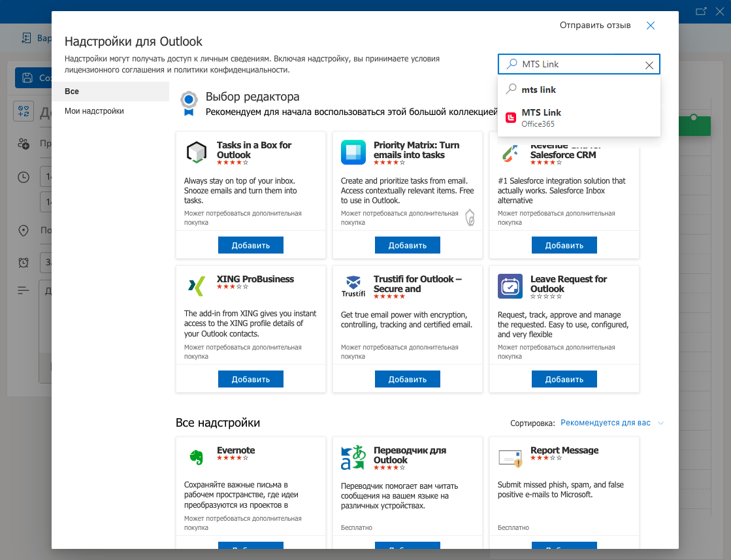Image resolution: width=731 pixels, height=560 pixels.
Task: Click the alarm reminder icon in the background form
Action: click(24, 263)
